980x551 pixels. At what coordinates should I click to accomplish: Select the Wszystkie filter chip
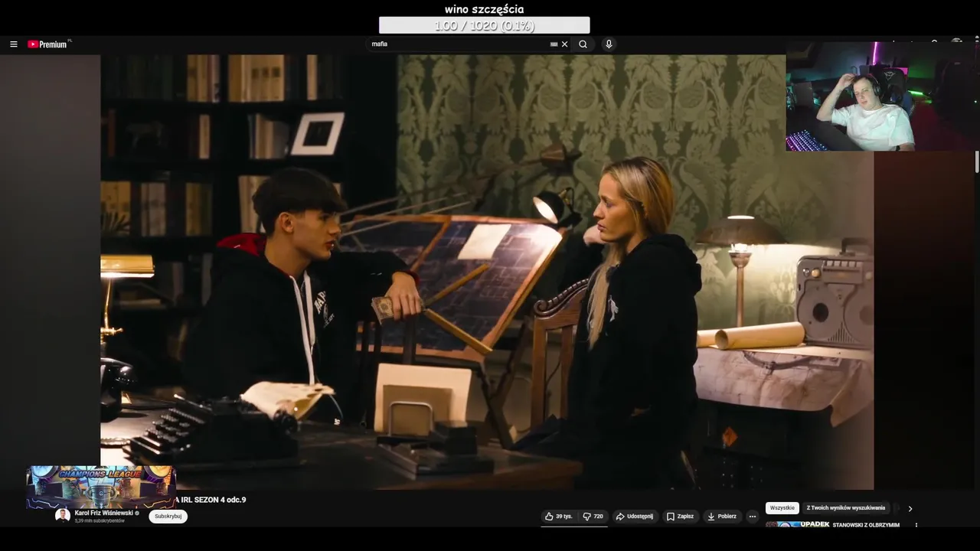tap(782, 508)
